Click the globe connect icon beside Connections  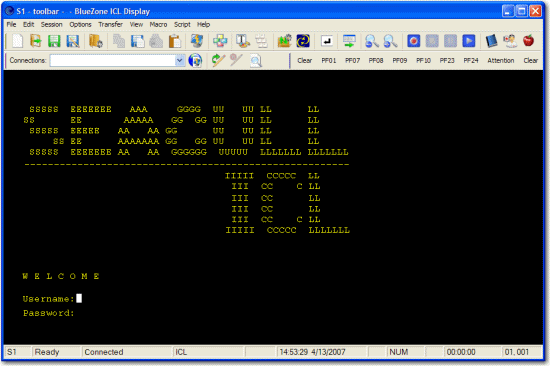[x=195, y=60]
